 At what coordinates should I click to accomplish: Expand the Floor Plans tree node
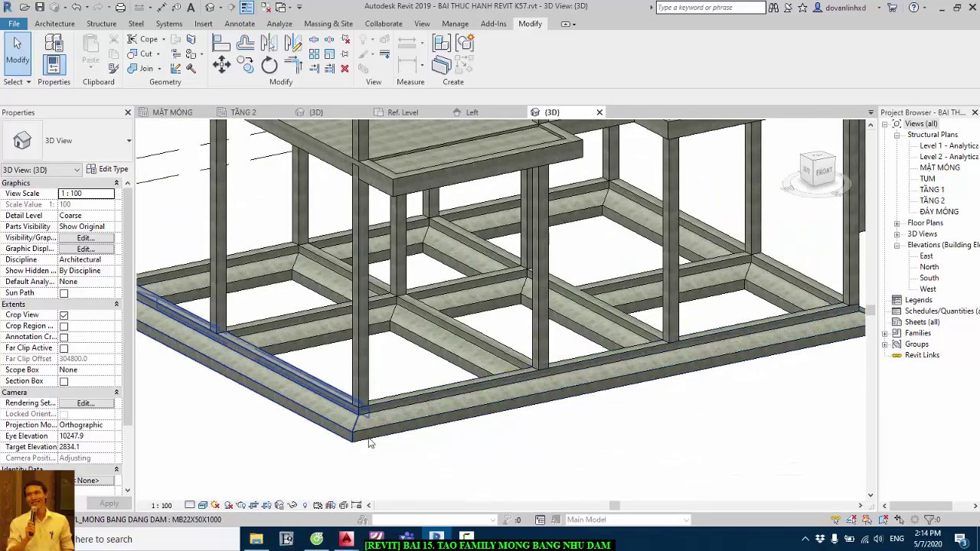coord(897,223)
